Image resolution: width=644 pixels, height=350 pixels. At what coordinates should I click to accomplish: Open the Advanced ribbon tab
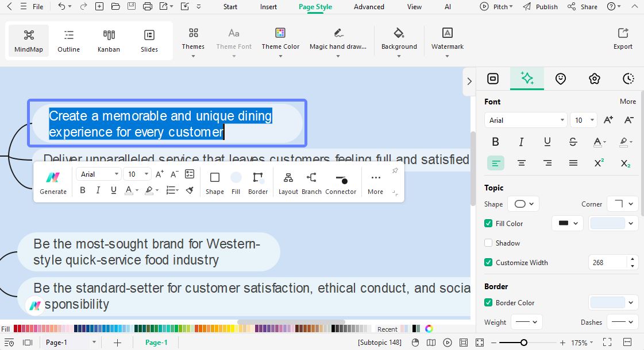pyautogui.click(x=369, y=7)
